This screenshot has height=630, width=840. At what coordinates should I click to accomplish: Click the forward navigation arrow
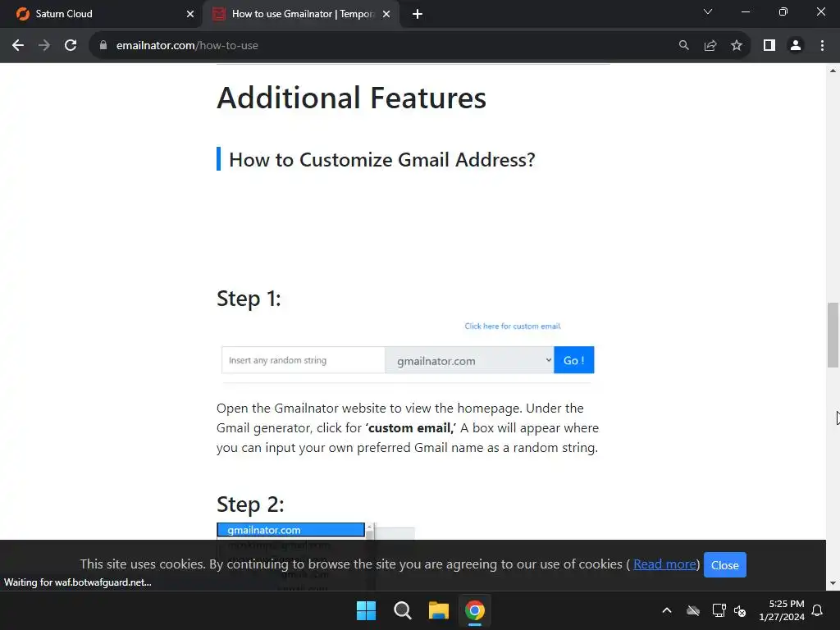[44, 46]
